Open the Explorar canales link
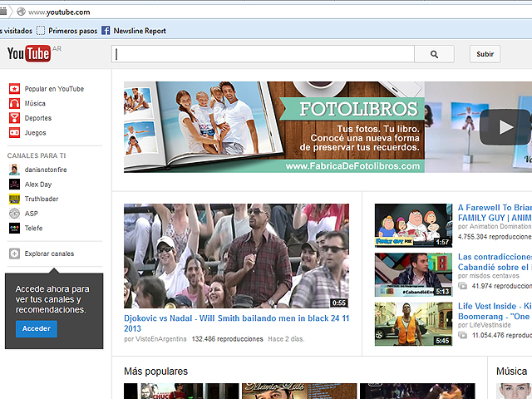 (x=49, y=254)
